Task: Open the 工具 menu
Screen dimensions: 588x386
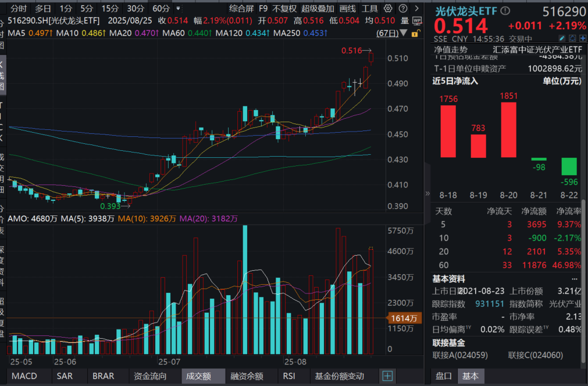Action: pyautogui.click(x=370, y=9)
